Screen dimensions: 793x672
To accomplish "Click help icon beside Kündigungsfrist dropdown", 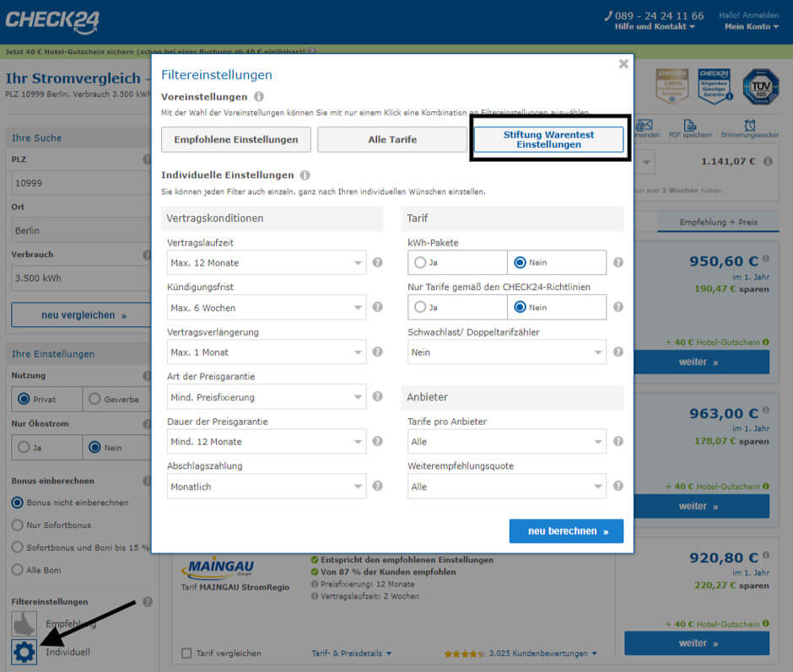I will click(x=377, y=307).
